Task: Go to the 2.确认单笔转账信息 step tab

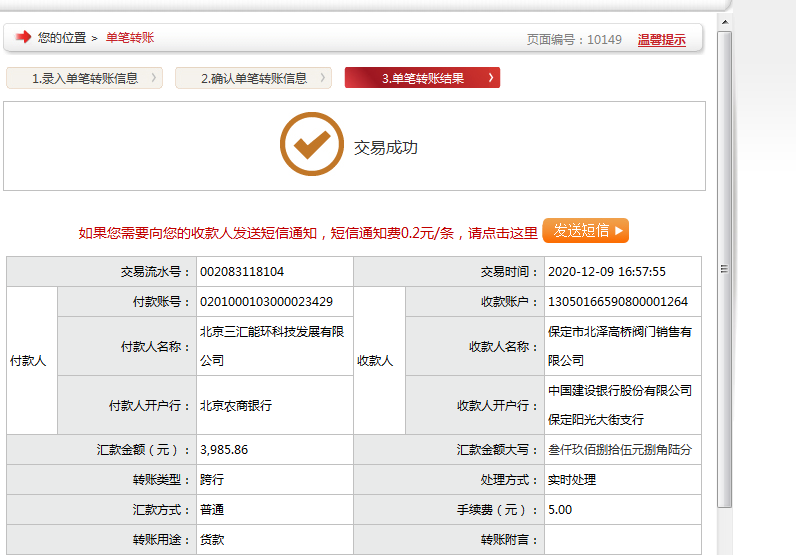Action: tap(252, 78)
